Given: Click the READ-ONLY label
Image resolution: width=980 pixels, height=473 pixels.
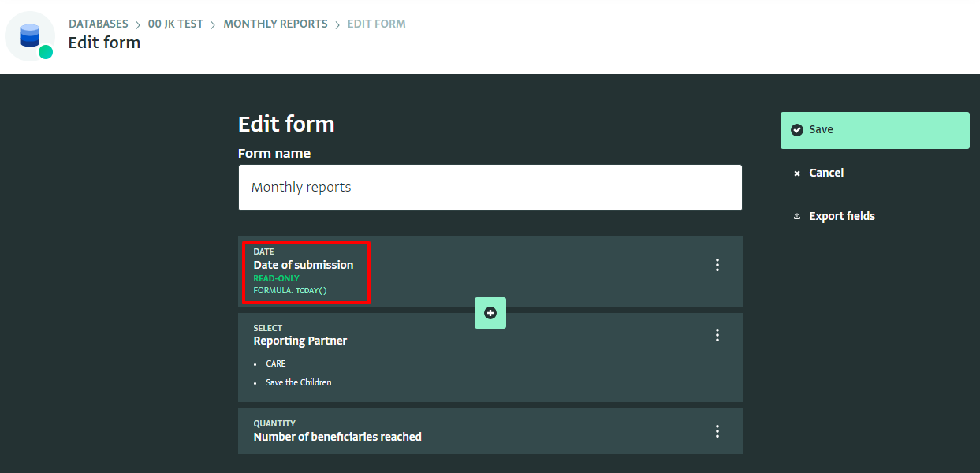Looking at the screenshot, I should [277, 278].
